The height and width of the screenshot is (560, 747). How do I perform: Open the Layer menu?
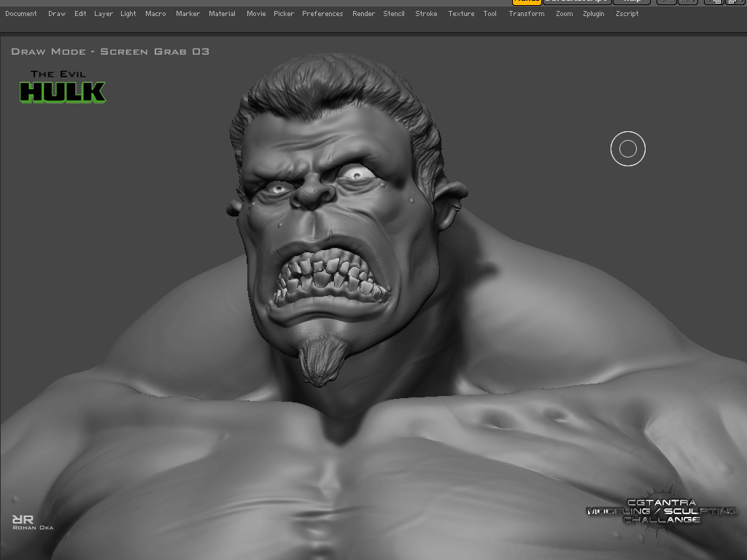104,14
